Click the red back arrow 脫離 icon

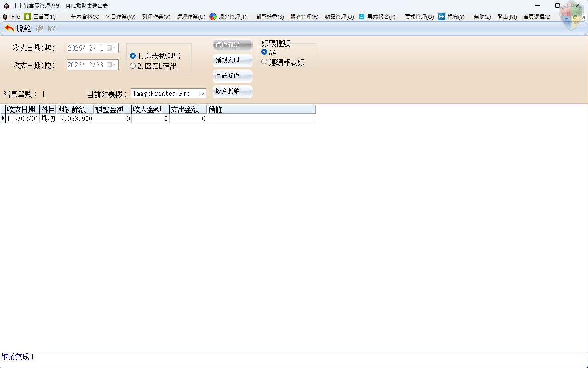[9, 28]
